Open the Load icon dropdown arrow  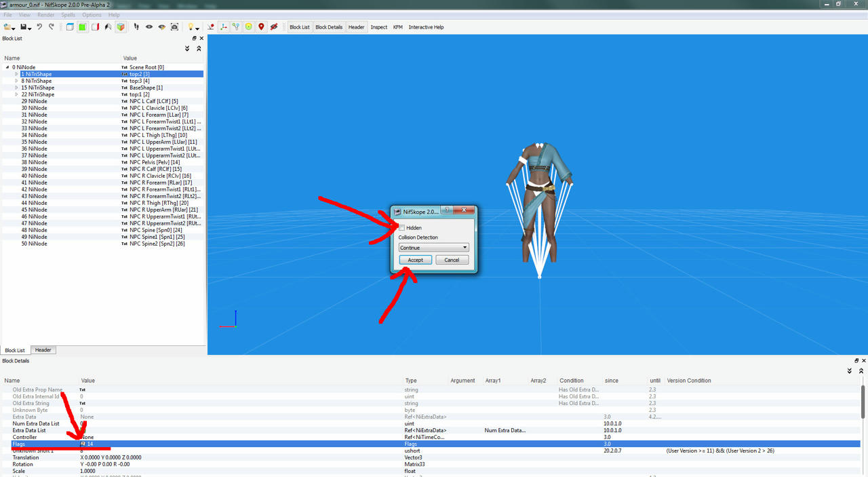click(x=14, y=28)
